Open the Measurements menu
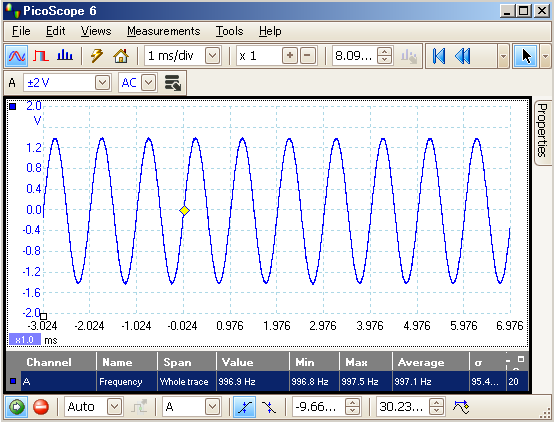This screenshot has width=554, height=422. pos(164,31)
